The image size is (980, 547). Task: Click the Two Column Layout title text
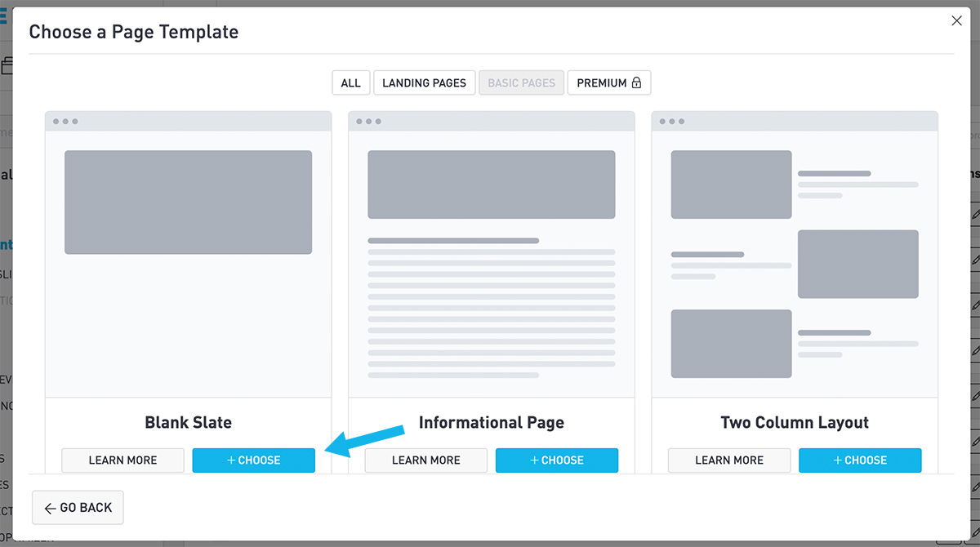point(795,423)
